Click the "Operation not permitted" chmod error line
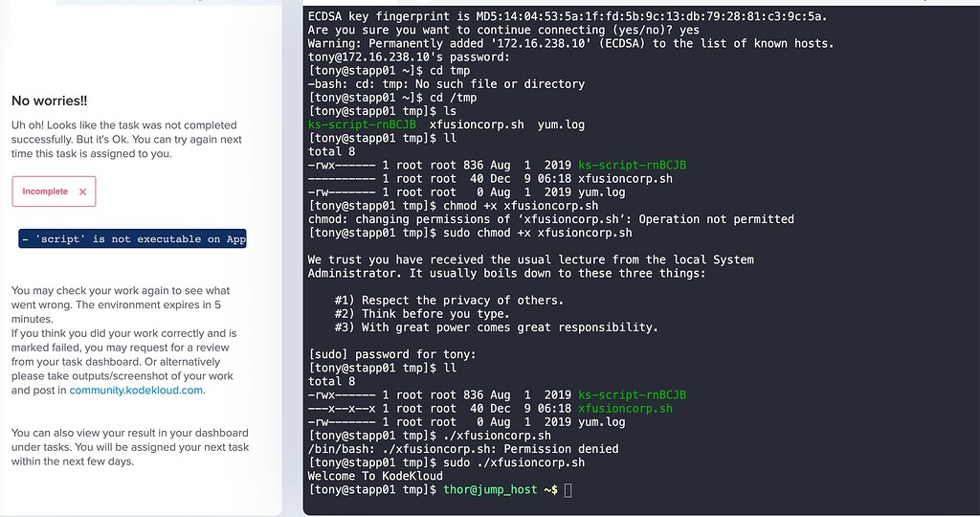This screenshot has width=980, height=517. click(550, 219)
